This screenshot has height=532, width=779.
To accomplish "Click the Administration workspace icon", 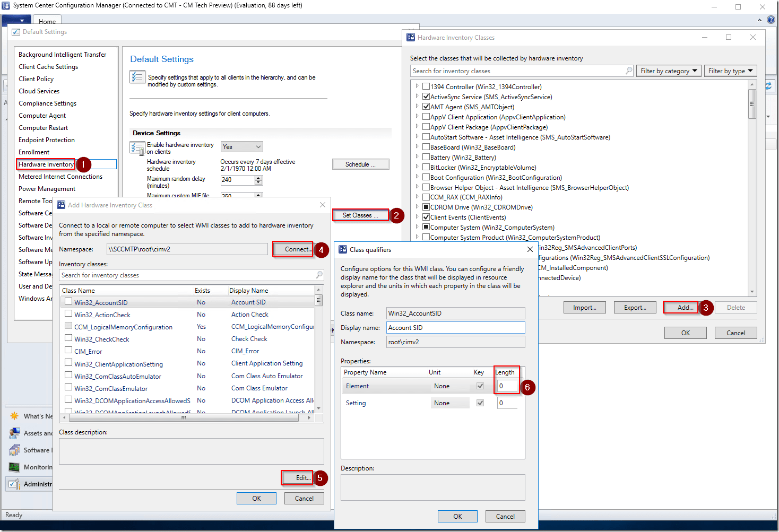I will pyautogui.click(x=14, y=484).
